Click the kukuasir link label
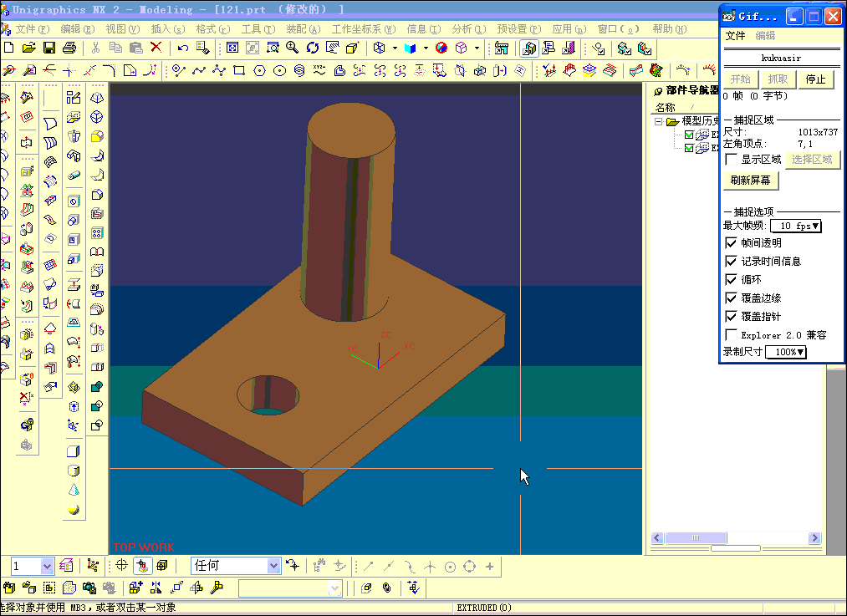The width and height of the screenshot is (847, 616). [781, 58]
